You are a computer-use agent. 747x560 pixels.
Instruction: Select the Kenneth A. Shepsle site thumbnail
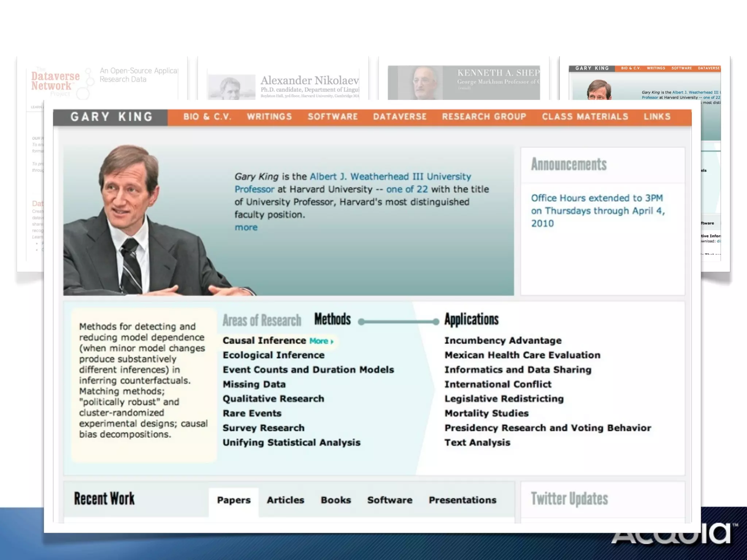coord(464,82)
